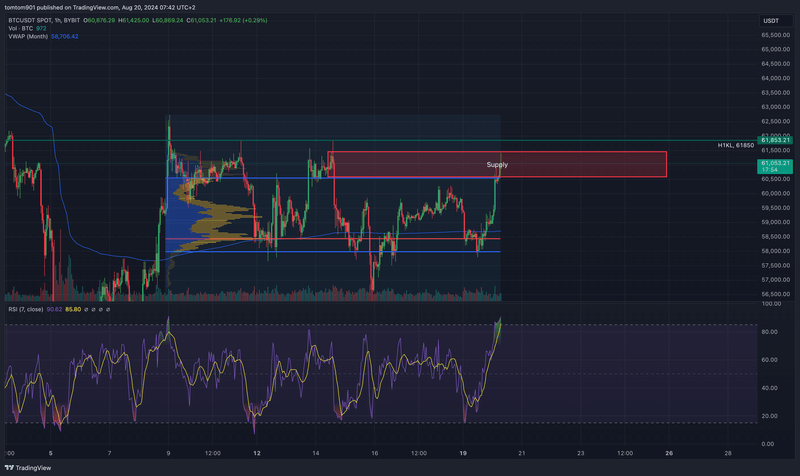Screen dimensions: 800x476
Task: Click the RSI moving average value 85.80
Action: 73,309
